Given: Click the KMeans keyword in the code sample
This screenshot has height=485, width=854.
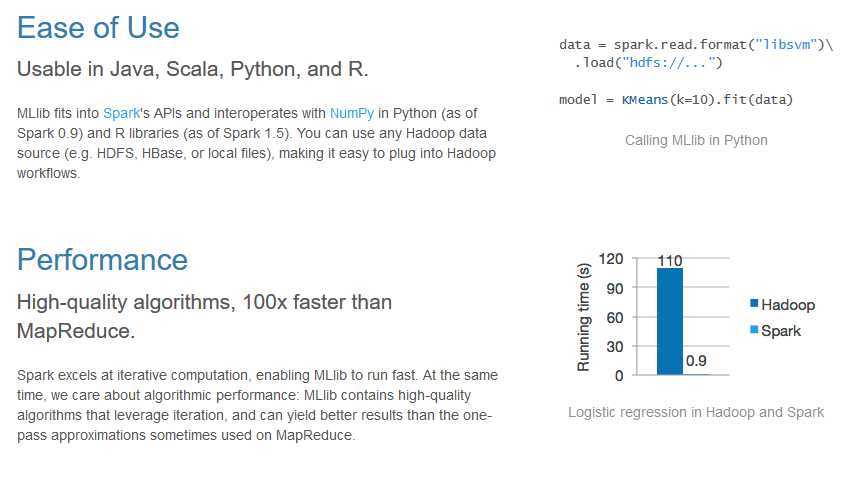Looking at the screenshot, I should pos(644,100).
